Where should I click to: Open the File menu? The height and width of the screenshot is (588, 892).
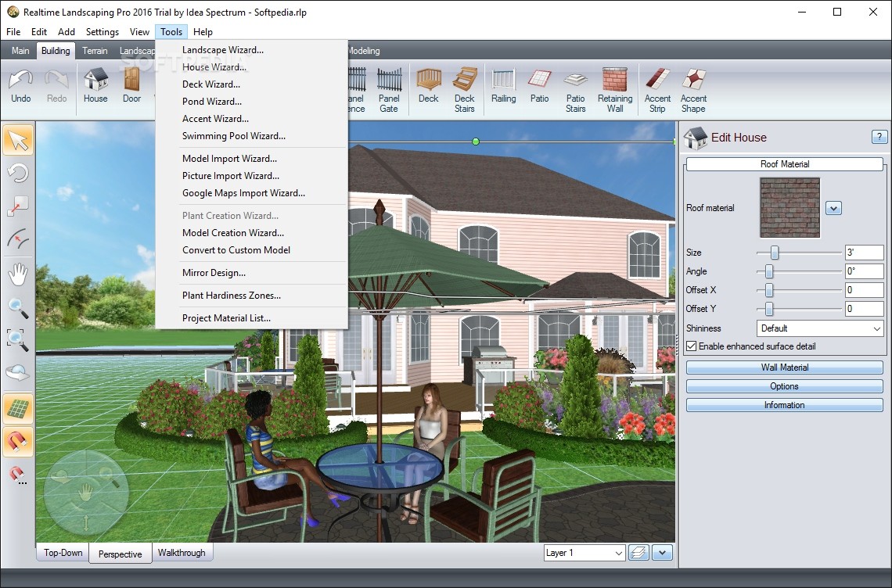click(13, 32)
